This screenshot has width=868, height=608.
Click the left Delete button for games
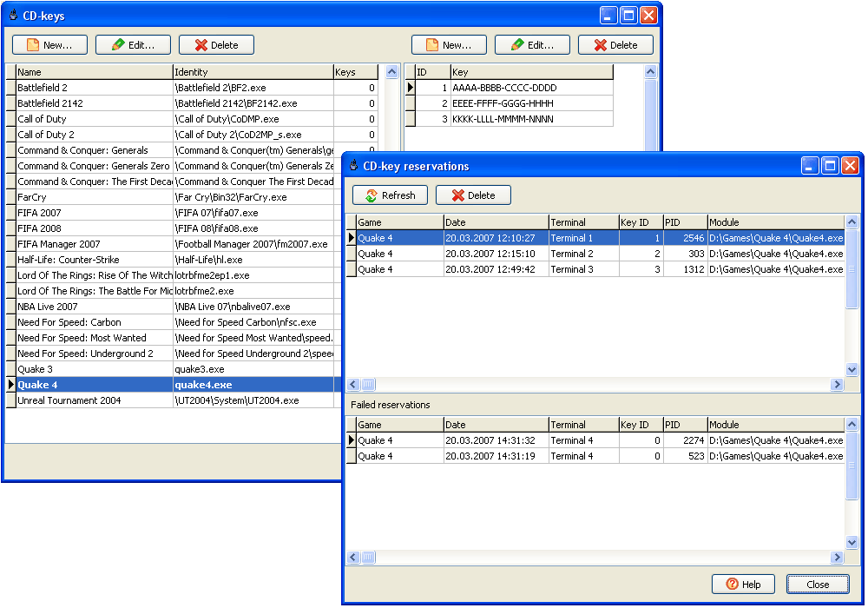[x=216, y=45]
